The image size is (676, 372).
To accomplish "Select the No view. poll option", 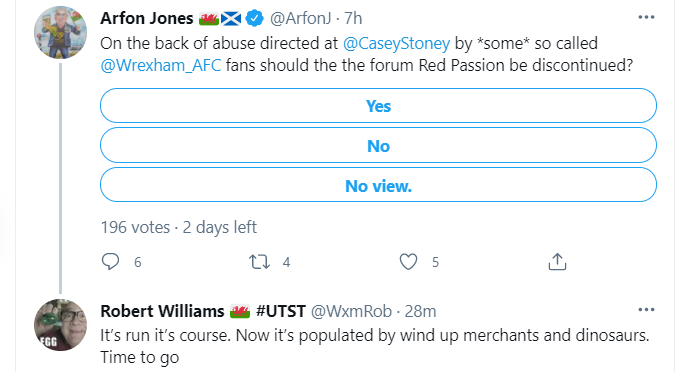I will (x=378, y=185).
